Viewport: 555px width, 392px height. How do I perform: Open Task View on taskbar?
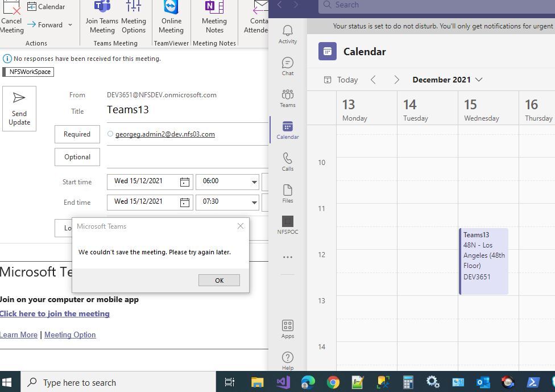(229, 382)
